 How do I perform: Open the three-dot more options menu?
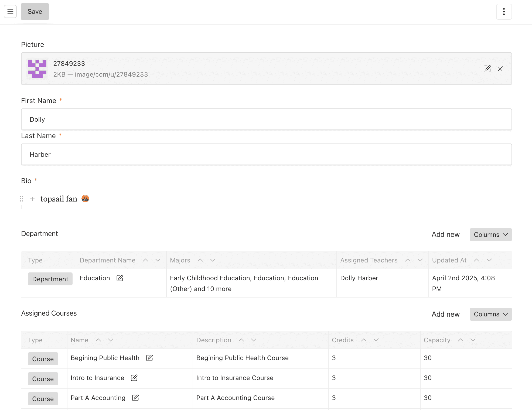click(x=504, y=12)
